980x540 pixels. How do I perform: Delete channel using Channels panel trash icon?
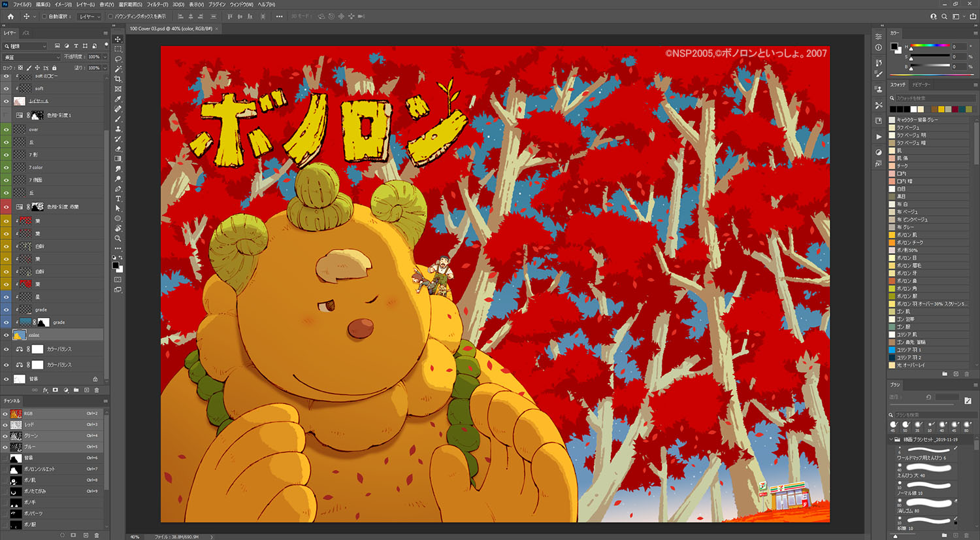point(97,535)
